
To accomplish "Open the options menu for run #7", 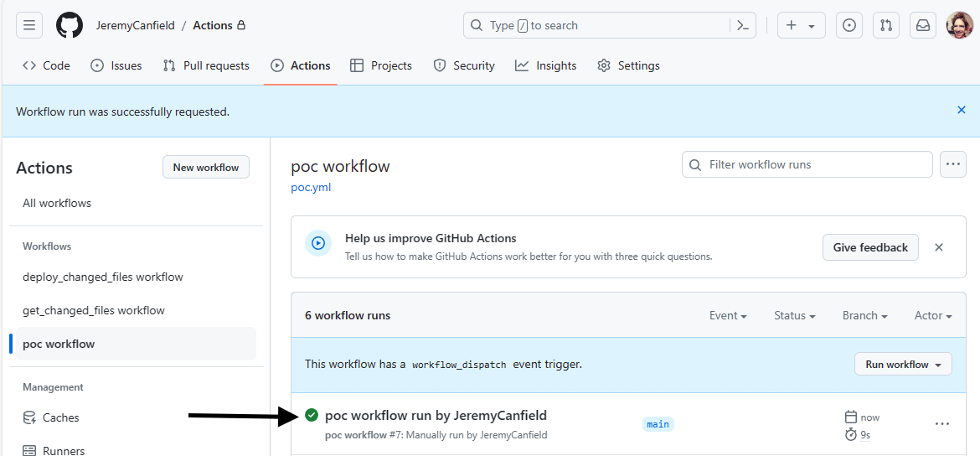I will (942, 424).
